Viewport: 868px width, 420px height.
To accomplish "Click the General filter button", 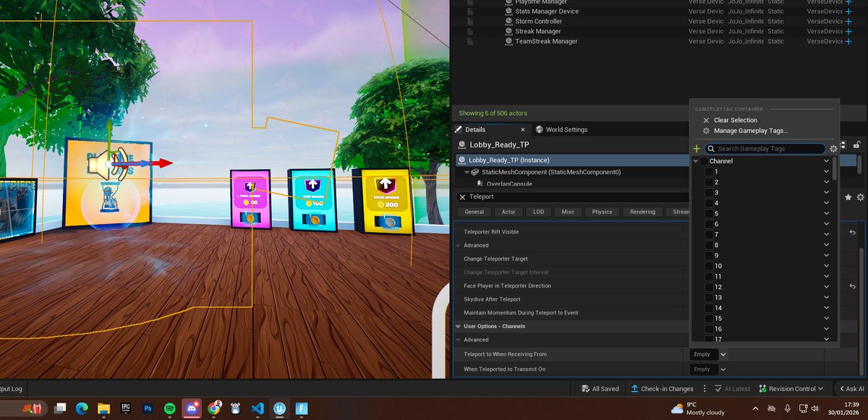I will [x=474, y=212].
